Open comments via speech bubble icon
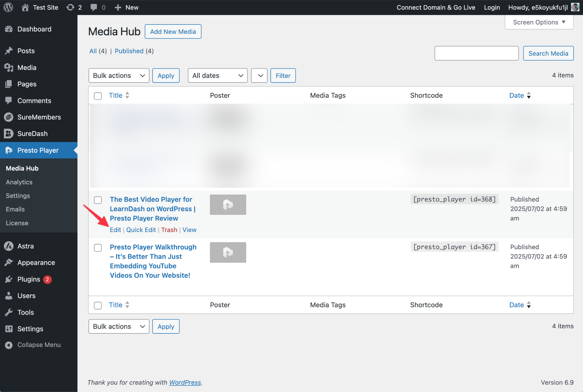The image size is (583, 392). click(94, 7)
